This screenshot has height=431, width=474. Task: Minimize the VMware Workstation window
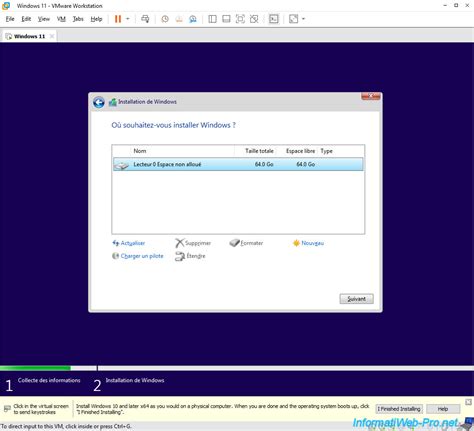[x=445, y=5]
